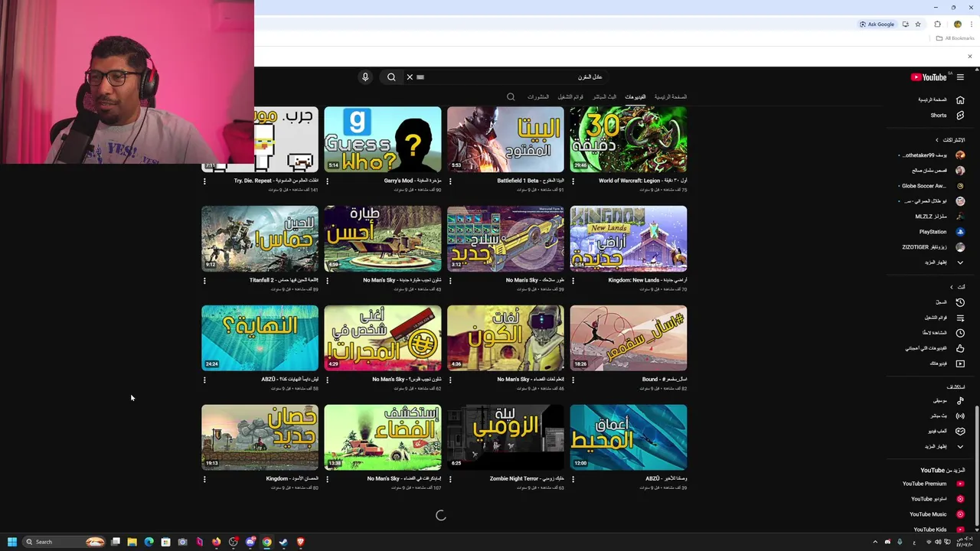Click the YouTube logo
Image resolution: width=980 pixels, height=551 pixels.
pos(929,77)
